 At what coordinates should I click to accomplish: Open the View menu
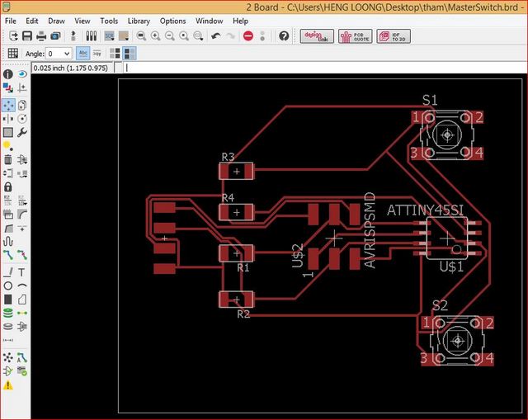tap(82, 21)
